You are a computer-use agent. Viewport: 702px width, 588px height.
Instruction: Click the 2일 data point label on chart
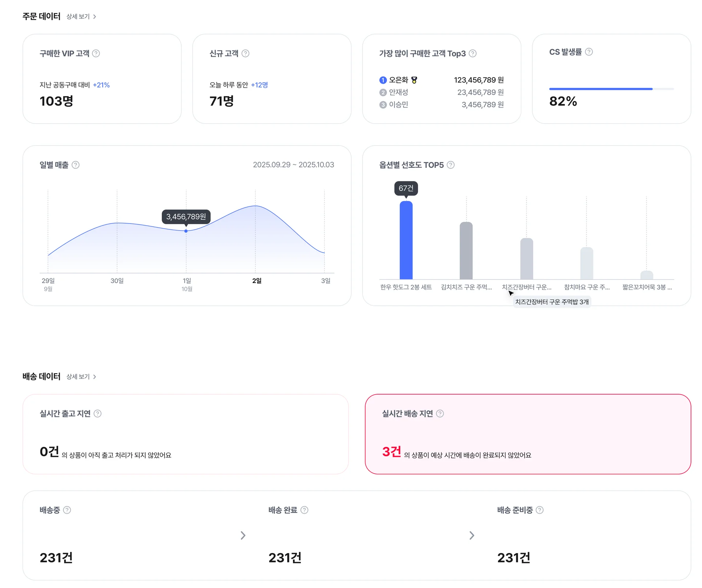click(257, 281)
